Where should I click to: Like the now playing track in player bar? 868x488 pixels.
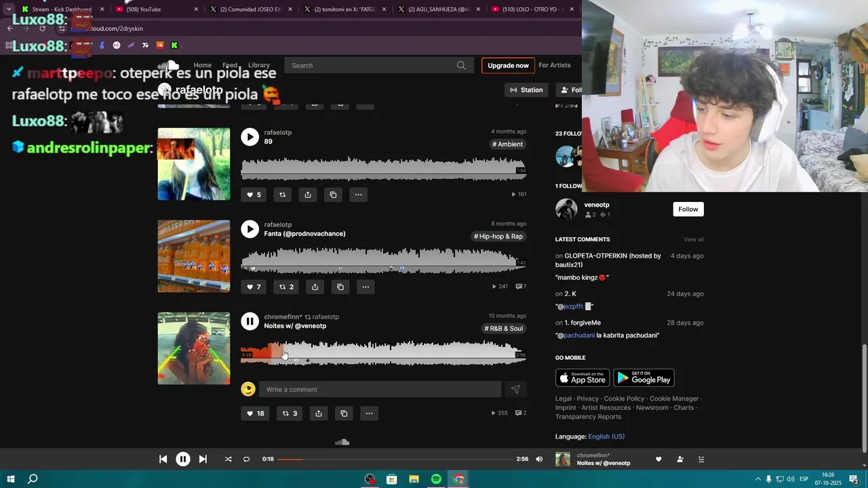pyautogui.click(x=658, y=459)
